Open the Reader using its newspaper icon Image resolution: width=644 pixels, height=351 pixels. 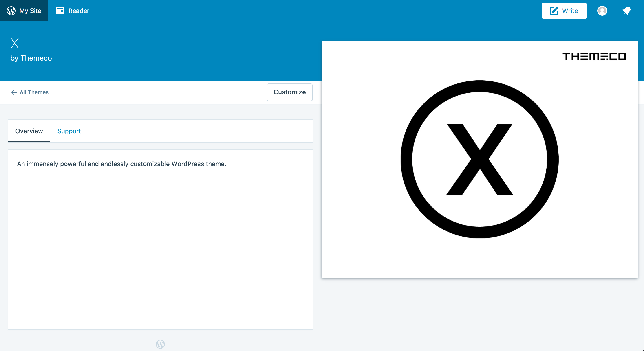(x=60, y=11)
